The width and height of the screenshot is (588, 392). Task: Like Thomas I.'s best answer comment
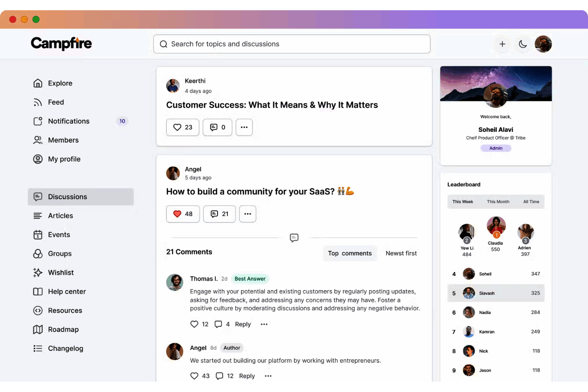pos(194,324)
